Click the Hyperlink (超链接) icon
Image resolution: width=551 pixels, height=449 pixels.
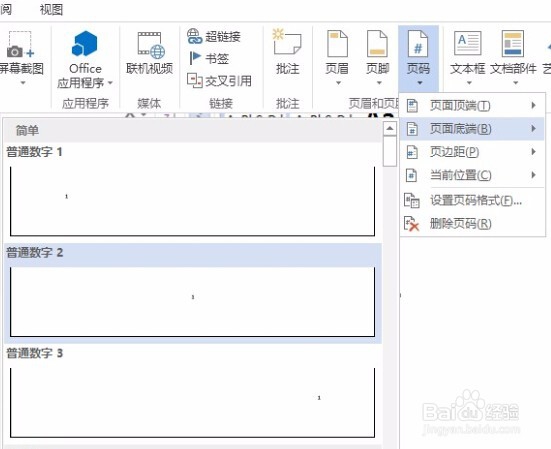pos(195,36)
